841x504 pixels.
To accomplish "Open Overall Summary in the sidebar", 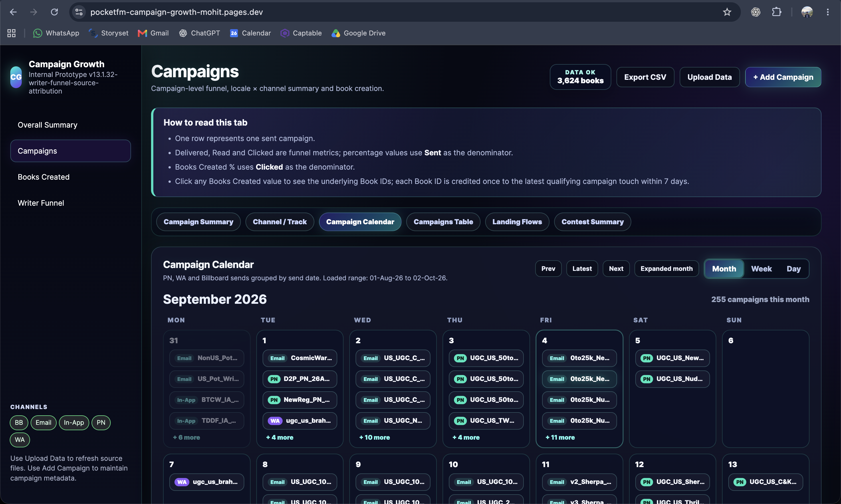I will coord(71,125).
